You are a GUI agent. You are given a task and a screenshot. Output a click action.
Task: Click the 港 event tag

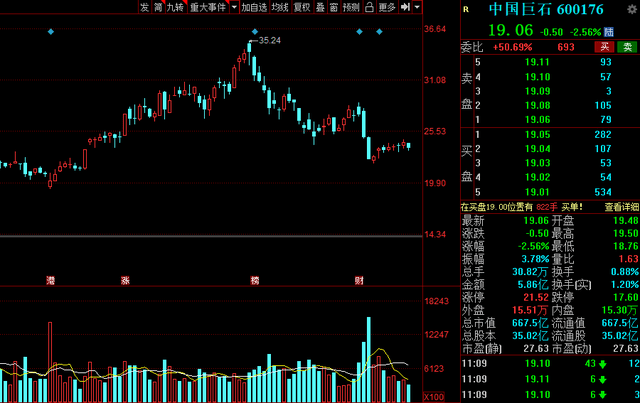(50, 281)
